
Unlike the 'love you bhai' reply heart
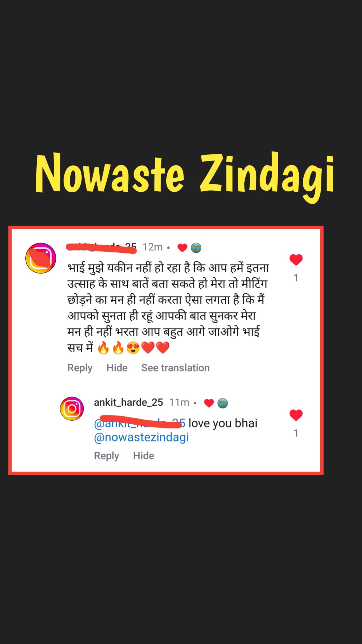[296, 415]
